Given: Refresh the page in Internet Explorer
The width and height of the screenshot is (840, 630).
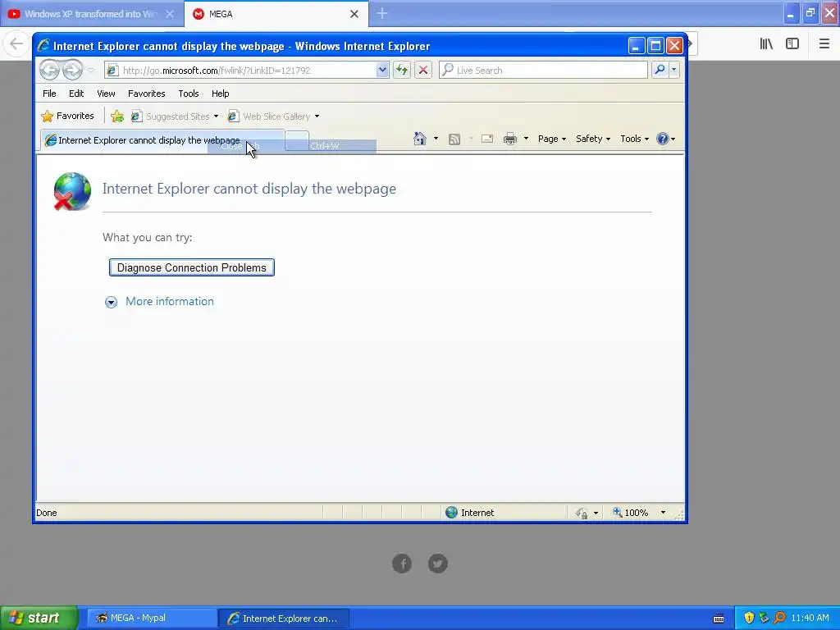Looking at the screenshot, I should point(402,71).
